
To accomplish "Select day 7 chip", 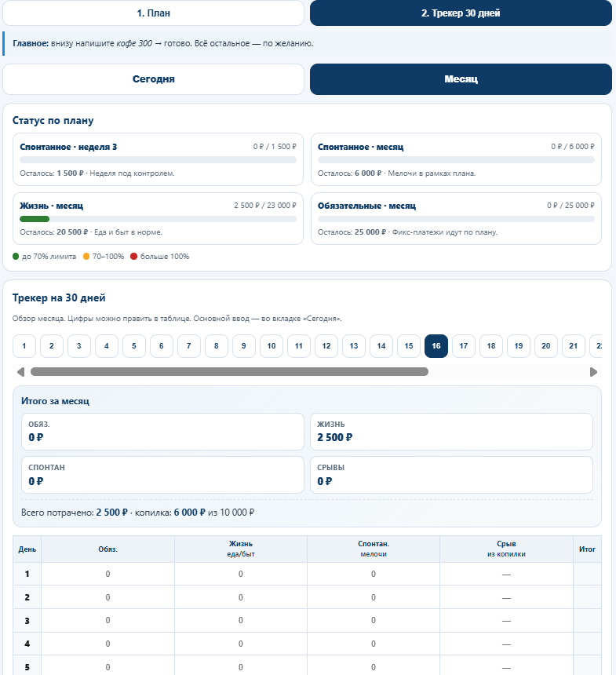I will pos(189,346).
